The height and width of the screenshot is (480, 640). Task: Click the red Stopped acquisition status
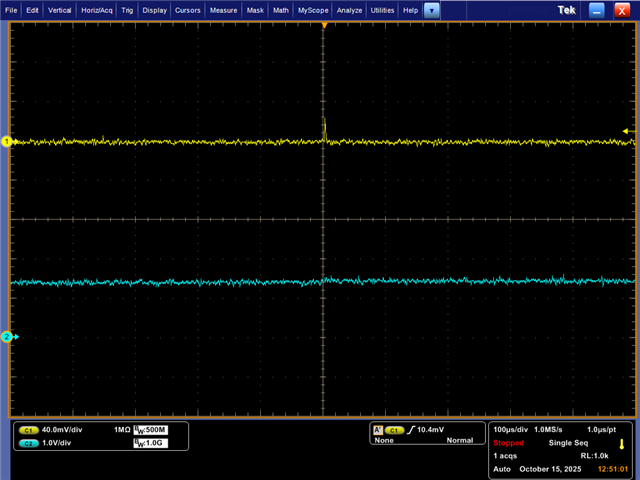point(508,443)
